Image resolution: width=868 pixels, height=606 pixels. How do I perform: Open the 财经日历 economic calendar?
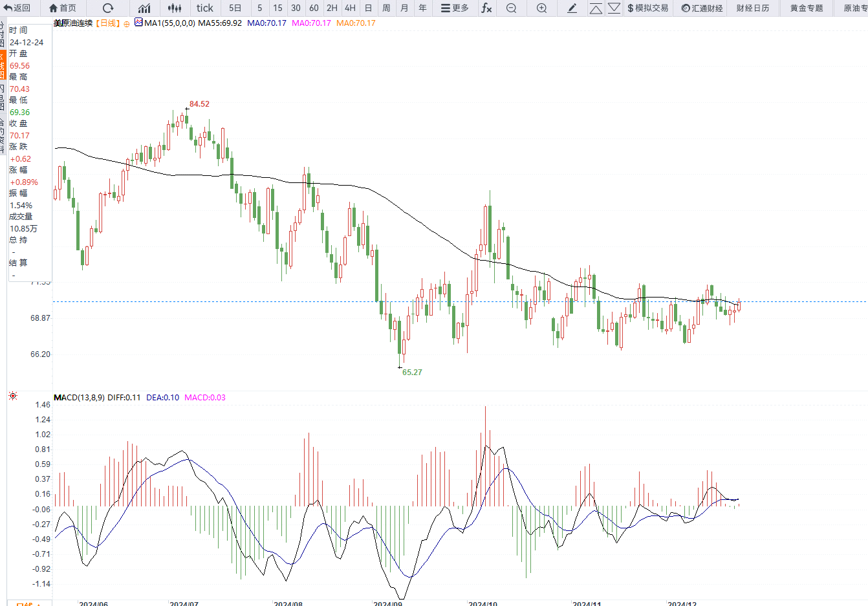pos(753,8)
